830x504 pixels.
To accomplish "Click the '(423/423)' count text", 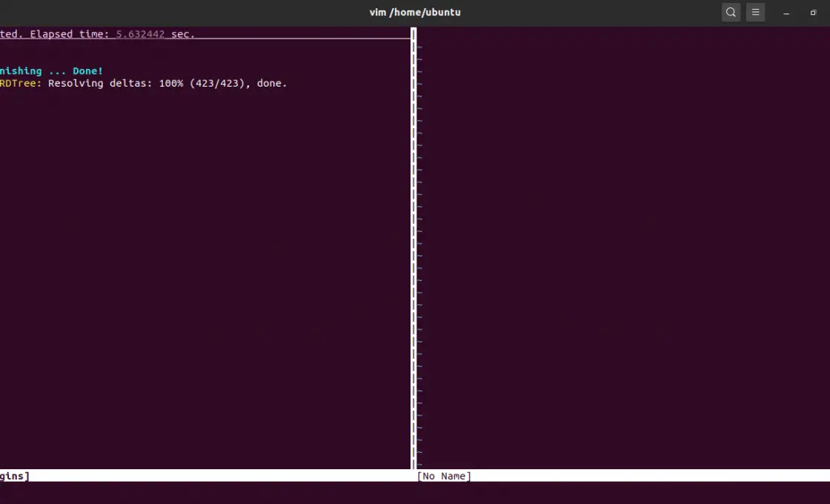I will pyautogui.click(x=217, y=83).
